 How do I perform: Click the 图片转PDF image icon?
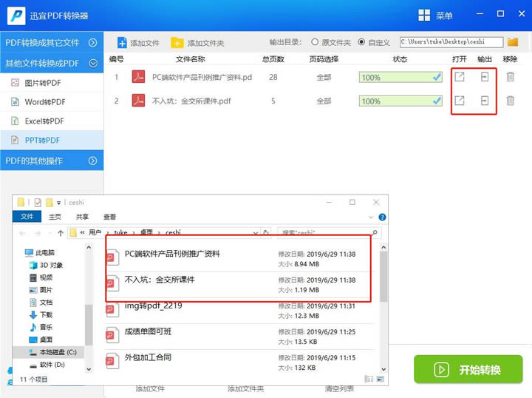click(15, 83)
